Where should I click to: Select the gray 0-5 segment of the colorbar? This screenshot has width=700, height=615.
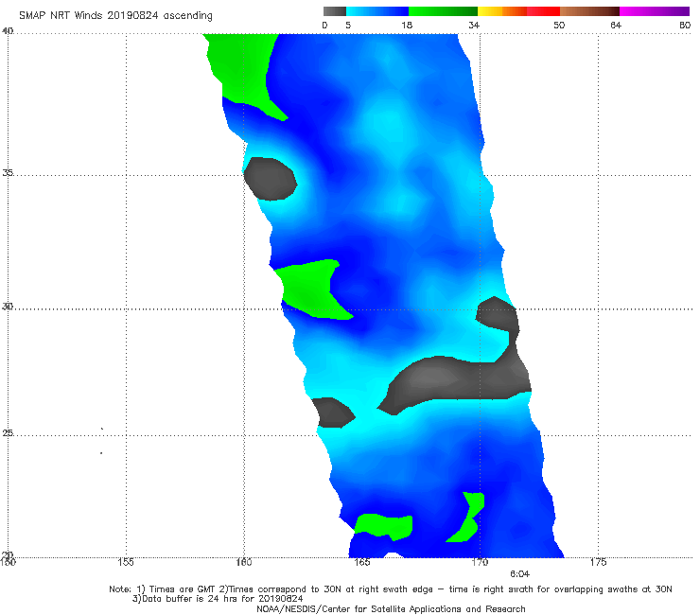[334, 11]
